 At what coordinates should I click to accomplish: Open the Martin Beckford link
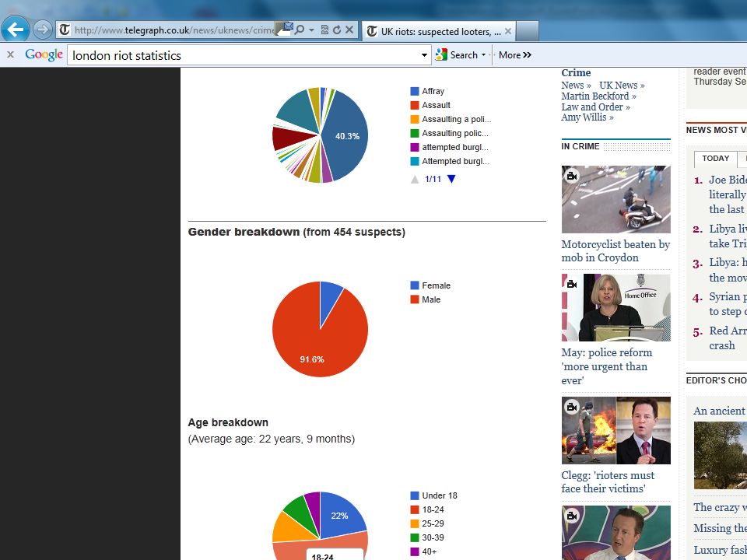[598, 96]
